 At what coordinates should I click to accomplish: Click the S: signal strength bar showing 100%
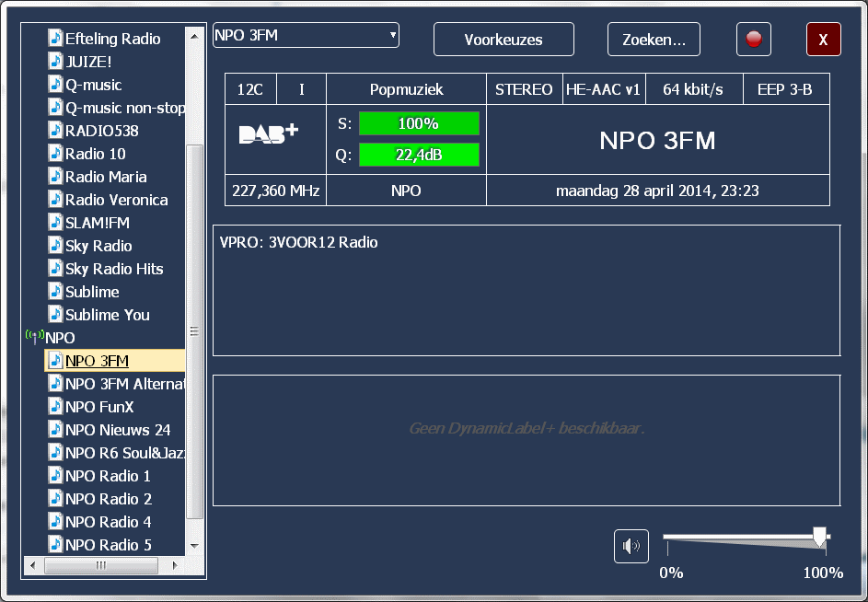[x=419, y=123]
